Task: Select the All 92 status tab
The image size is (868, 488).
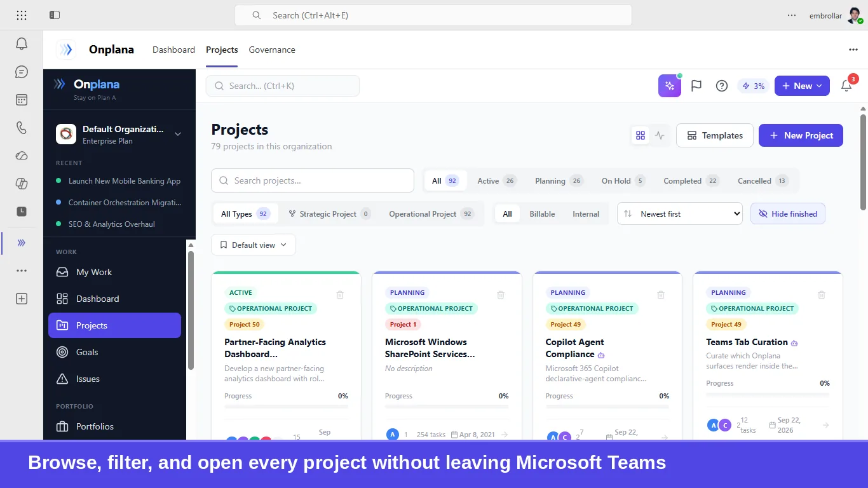Action: click(x=445, y=181)
